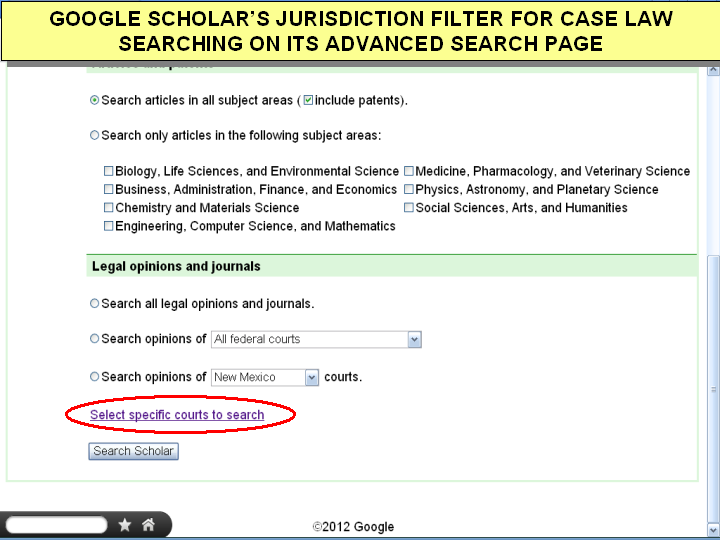Check Medicine, Pharmacology, and Veterinary Science

click(x=409, y=171)
